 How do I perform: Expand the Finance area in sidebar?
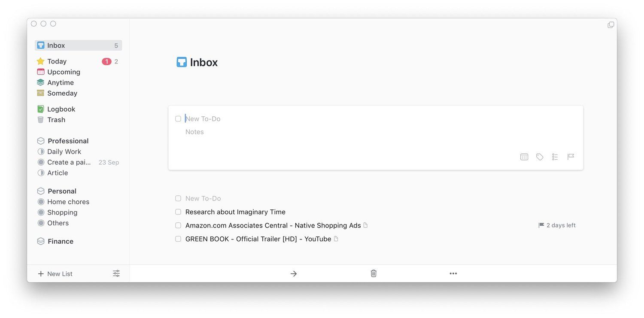[x=60, y=241]
